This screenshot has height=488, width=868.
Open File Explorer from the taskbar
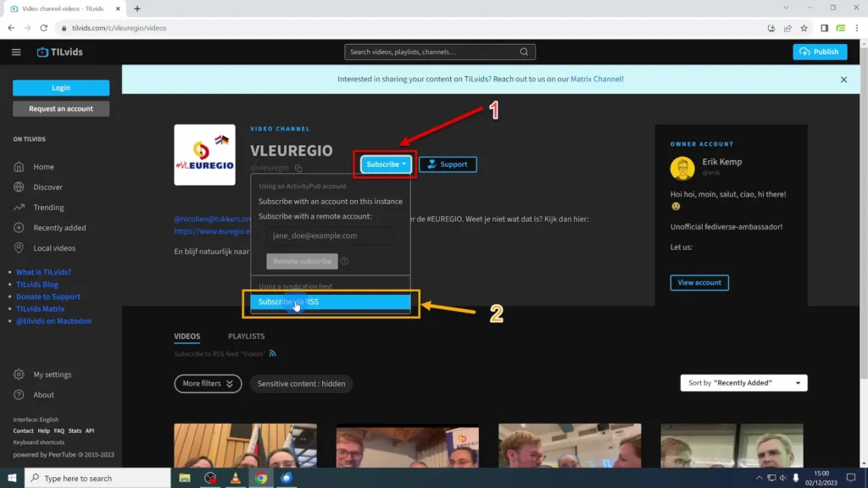click(184, 478)
